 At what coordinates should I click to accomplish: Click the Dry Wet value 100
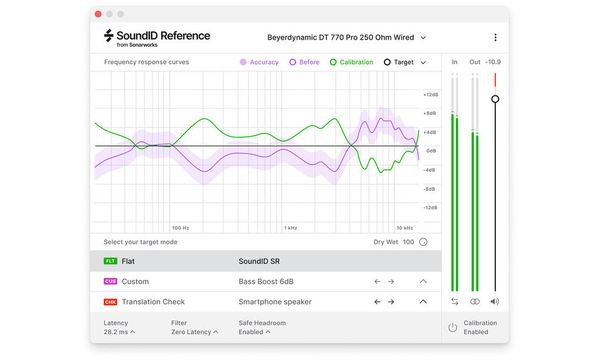coord(408,242)
